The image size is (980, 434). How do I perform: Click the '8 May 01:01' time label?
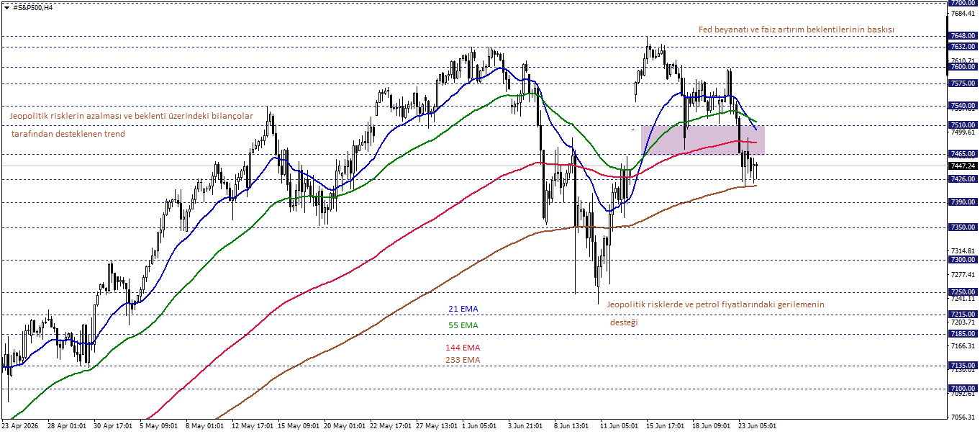tap(205, 426)
